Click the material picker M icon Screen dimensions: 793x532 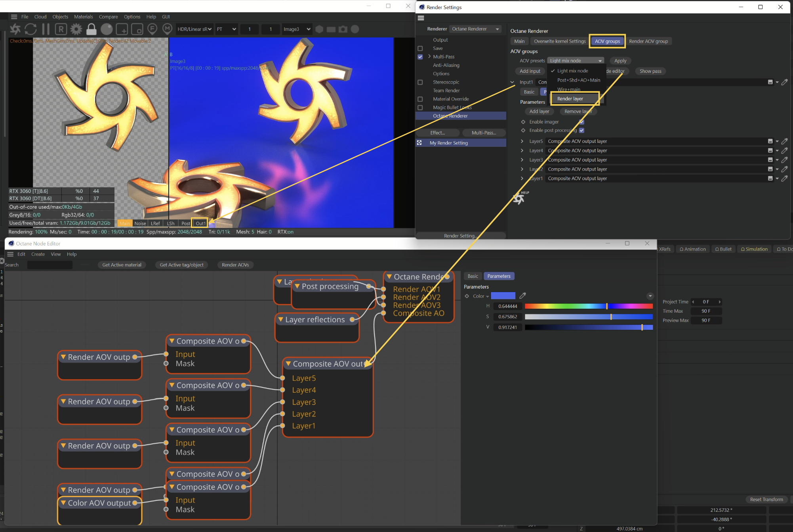168,29
